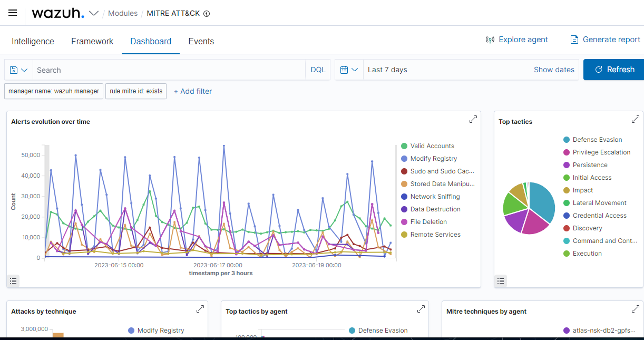This screenshot has width=644, height=340.
Task: Maximize the Alerts evolution over time panel
Action: pos(473,120)
